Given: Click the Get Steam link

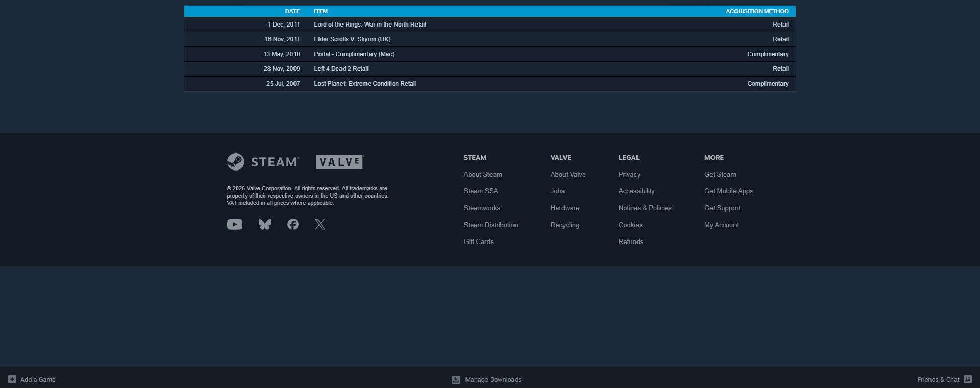Looking at the screenshot, I should [720, 175].
